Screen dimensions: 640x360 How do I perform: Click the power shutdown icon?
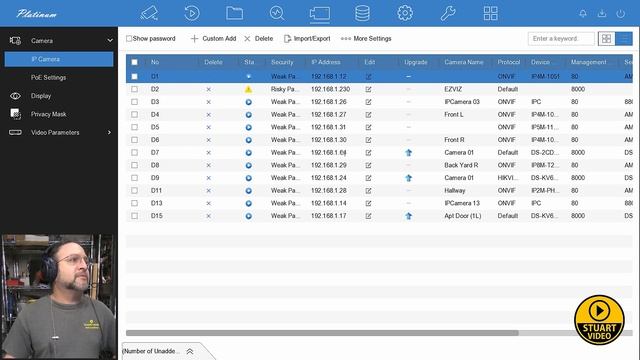click(x=620, y=13)
